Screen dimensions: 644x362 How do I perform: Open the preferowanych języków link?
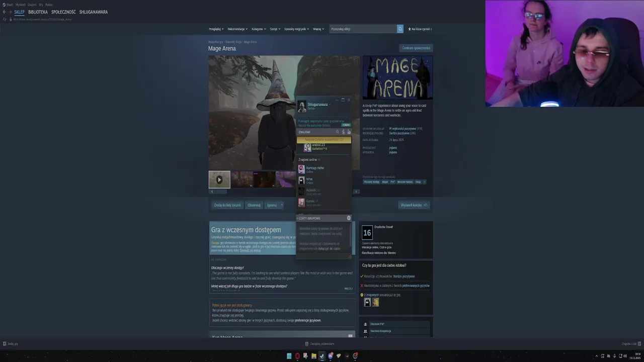[416, 286]
